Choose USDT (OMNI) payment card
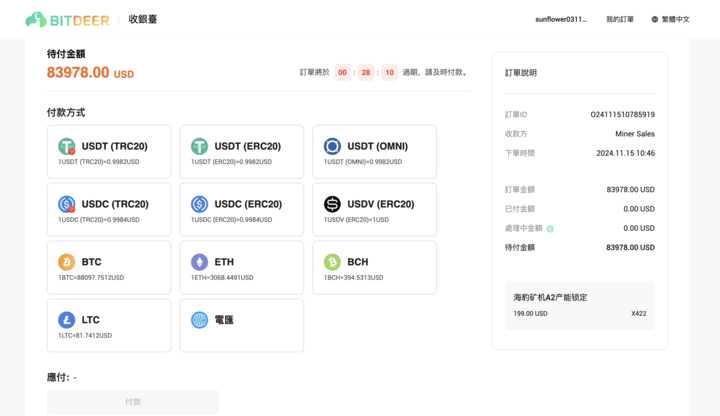Screen dimensions: 720x416 (x=374, y=152)
